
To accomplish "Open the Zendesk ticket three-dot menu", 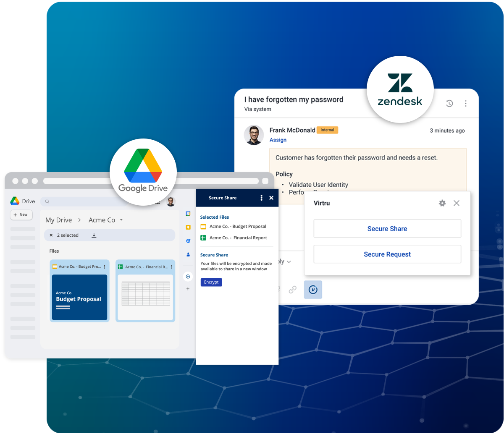I will point(466,103).
